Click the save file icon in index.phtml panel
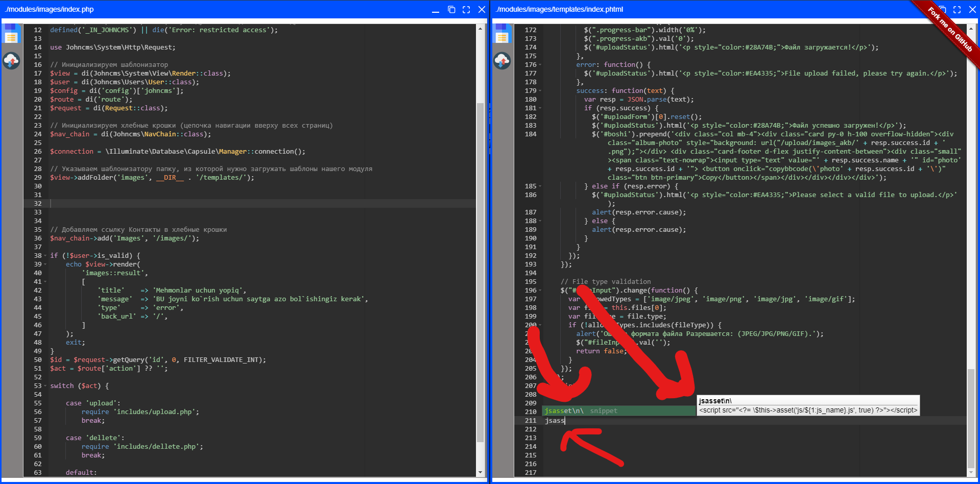Image resolution: width=980 pixels, height=484 pixels. [502, 36]
